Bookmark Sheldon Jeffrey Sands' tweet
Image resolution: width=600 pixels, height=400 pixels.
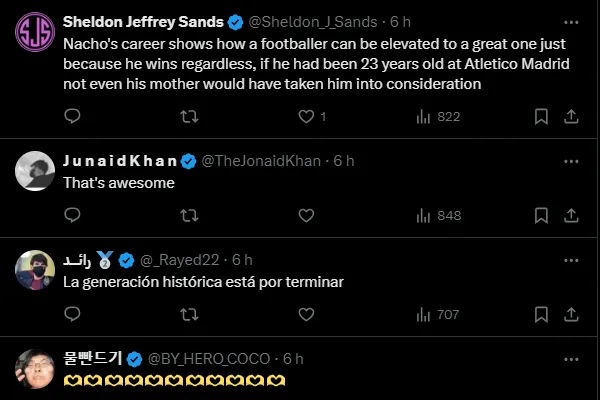click(541, 117)
